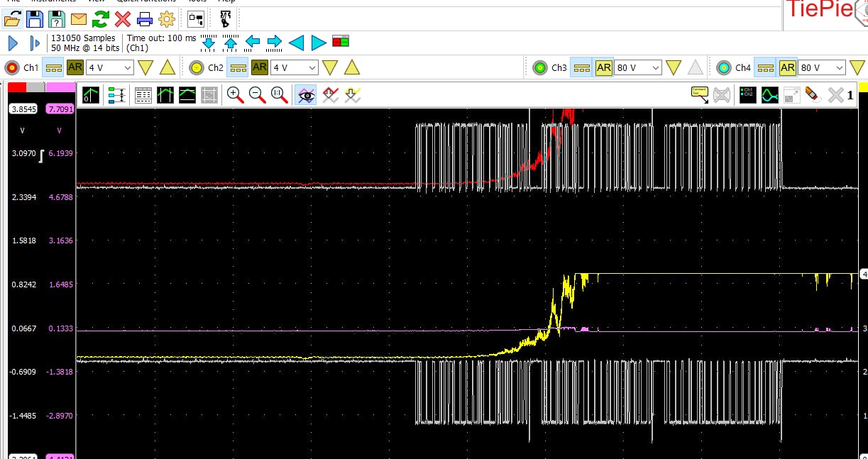This screenshot has width=868, height=459.
Task: Click the zoom out magnifier icon
Action: 257,94
